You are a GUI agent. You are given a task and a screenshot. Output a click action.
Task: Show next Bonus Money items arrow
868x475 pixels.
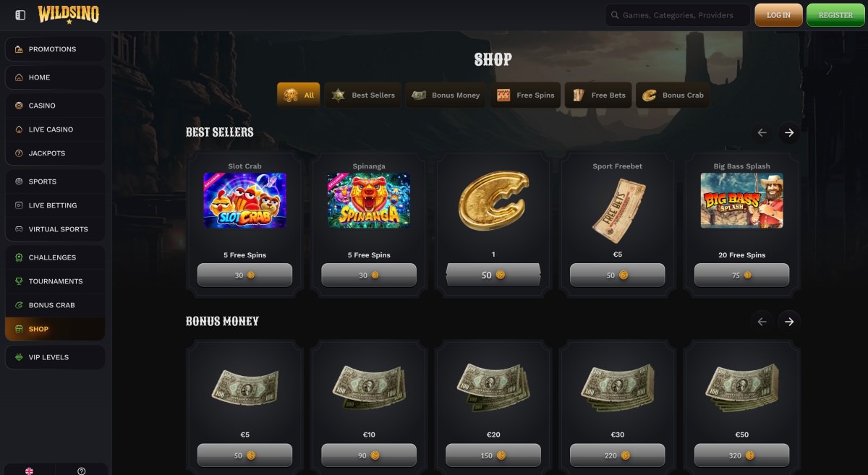789,322
